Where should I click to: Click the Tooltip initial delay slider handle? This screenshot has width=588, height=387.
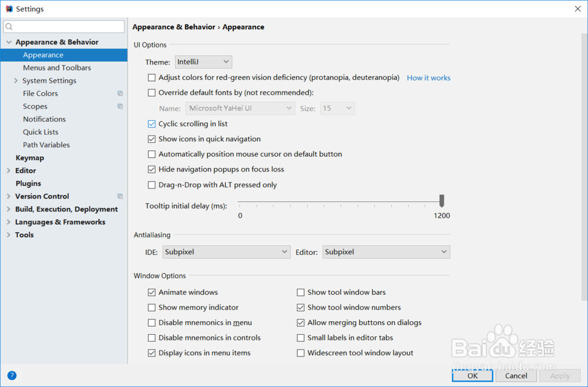(442, 200)
